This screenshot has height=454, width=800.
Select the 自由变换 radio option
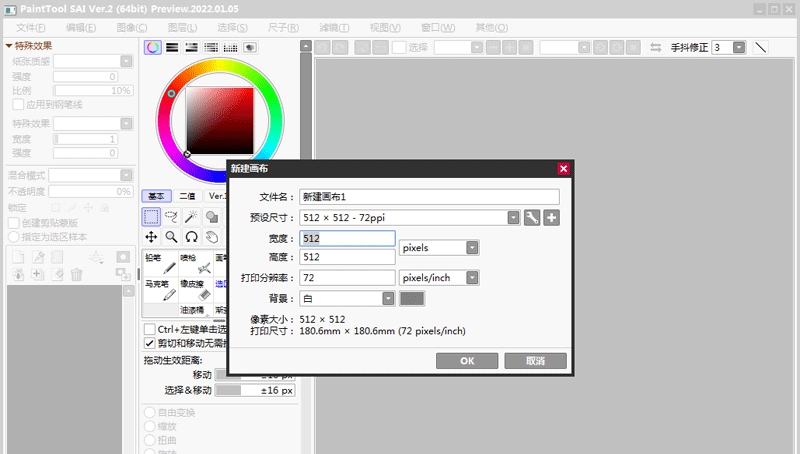pyautogui.click(x=149, y=412)
